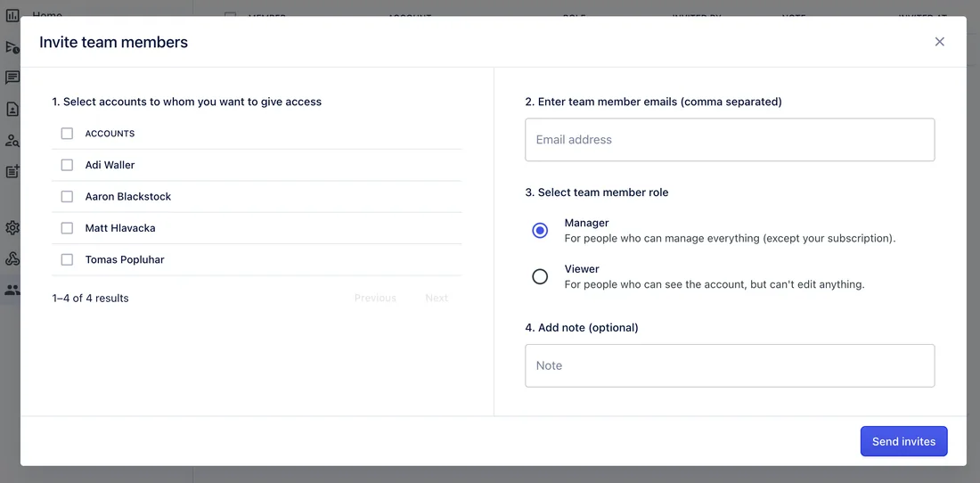Open the chat messages icon in sidebar
The image size is (980, 483).
12,78
